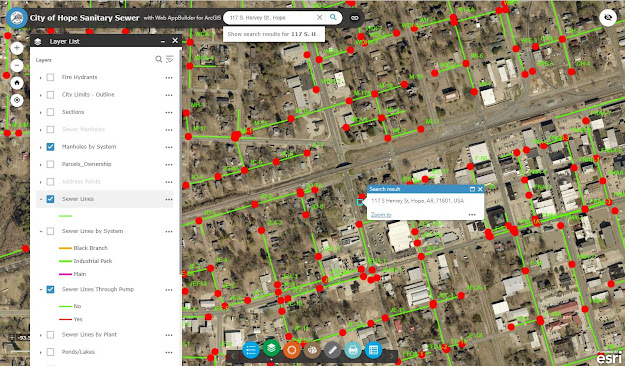The image size is (625, 366).
Task: Expand the Parcels_Ownership layer arrow
Action: pos(41,165)
